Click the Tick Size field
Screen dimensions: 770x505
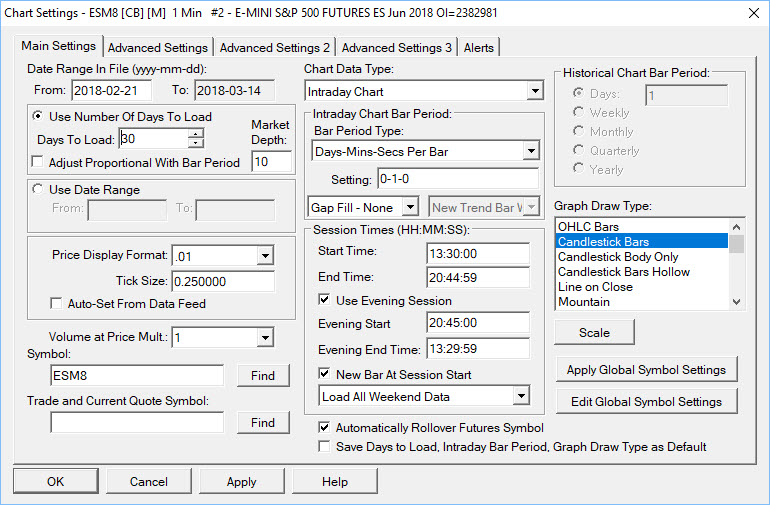tap(223, 281)
